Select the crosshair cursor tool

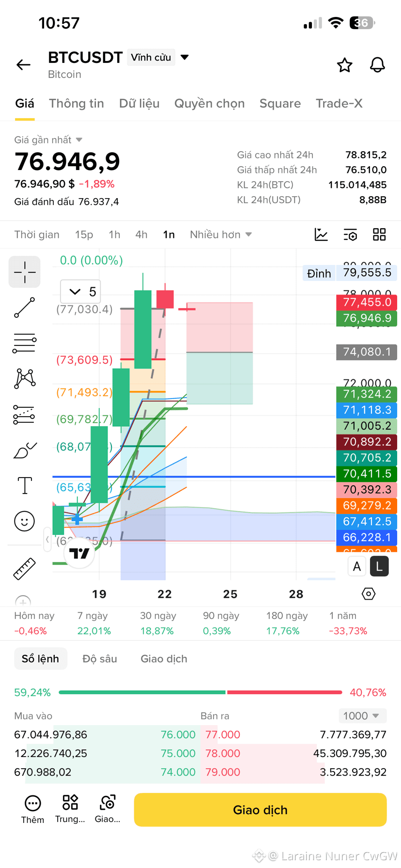(x=25, y=272)
